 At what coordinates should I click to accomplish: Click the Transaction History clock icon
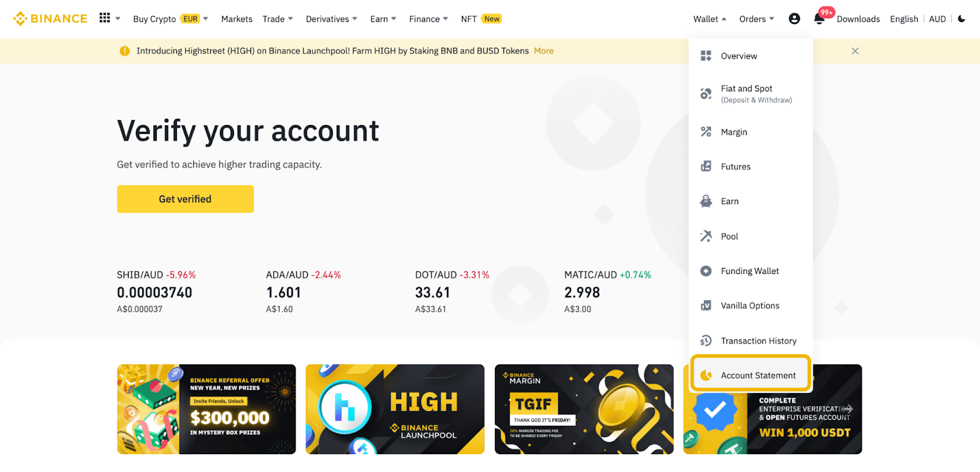[x=706, y=341]
